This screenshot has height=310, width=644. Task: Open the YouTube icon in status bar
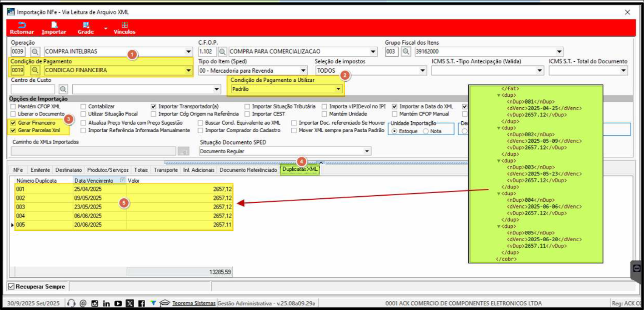(x=118, y=303)
